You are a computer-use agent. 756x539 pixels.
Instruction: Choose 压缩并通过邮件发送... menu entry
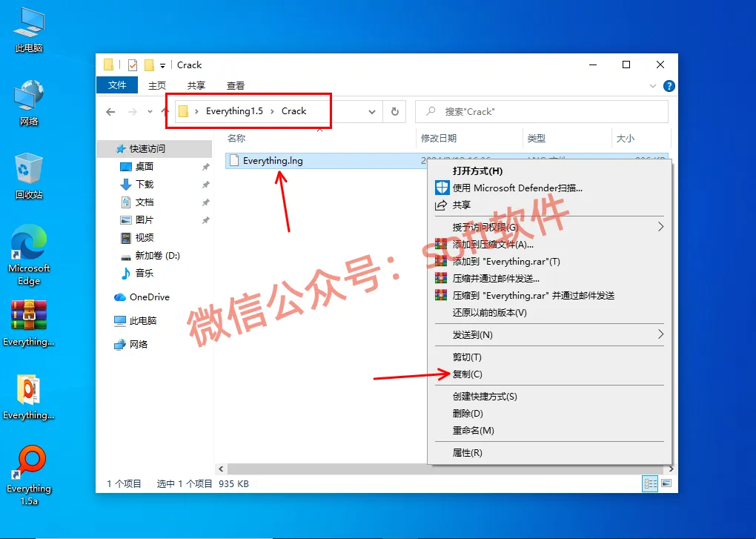(x=550, y=278)
